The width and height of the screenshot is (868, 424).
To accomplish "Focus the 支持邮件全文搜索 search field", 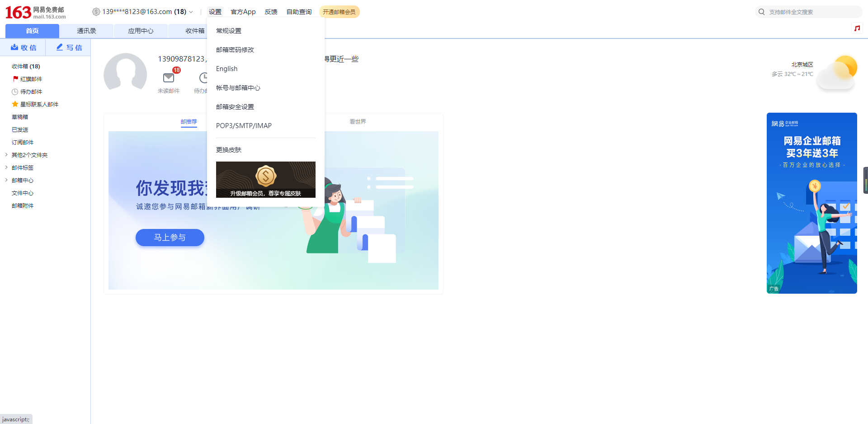I will click(809, 12).
